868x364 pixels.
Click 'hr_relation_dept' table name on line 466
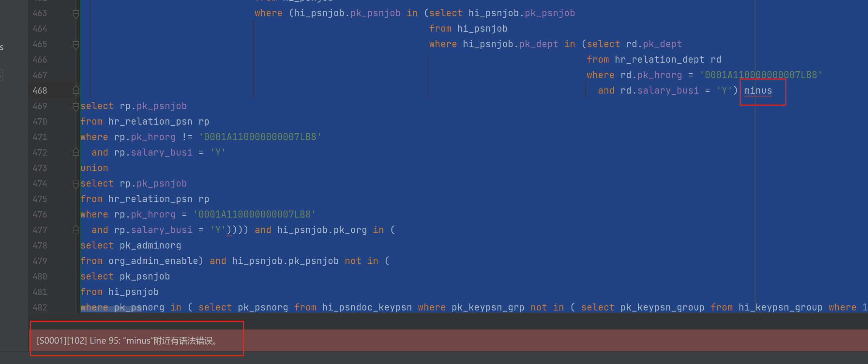(x=659, y=59)
